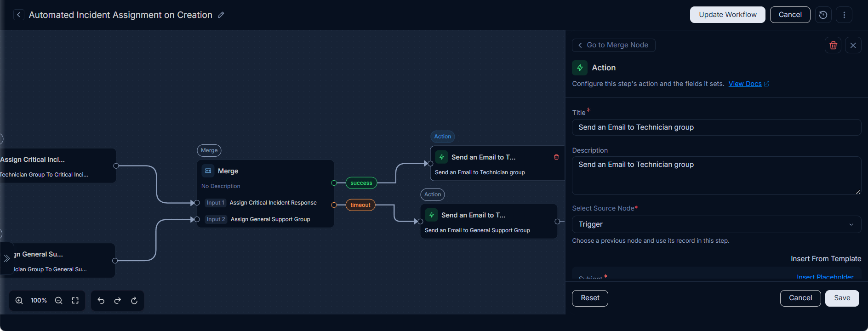Open the View Docs link
Image resolution: width=868 pixels, height=331 pixels.
(x=745, y=84)
